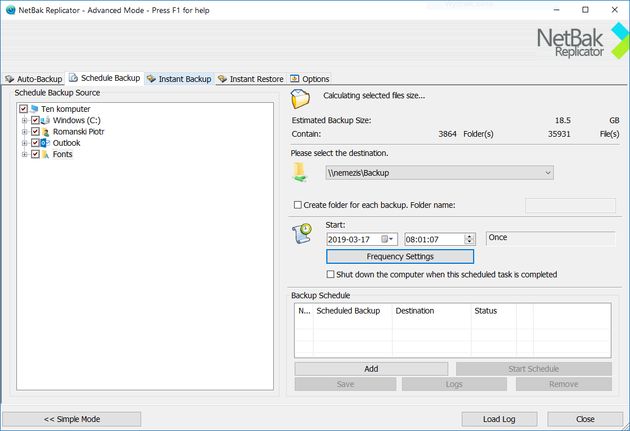Click the Ten komputer computer icon
The width and height of the screenshot is (630, 431).
coord(35,109)
